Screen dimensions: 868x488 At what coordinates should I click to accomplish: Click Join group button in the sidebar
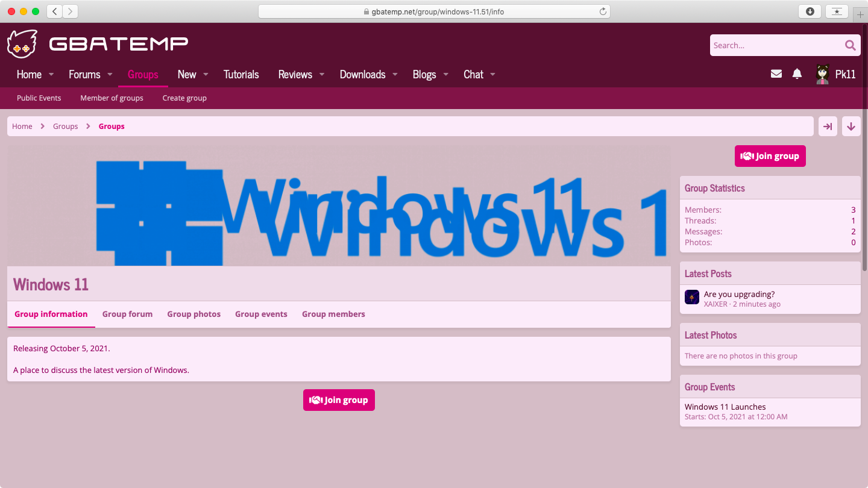coord(770,156)
